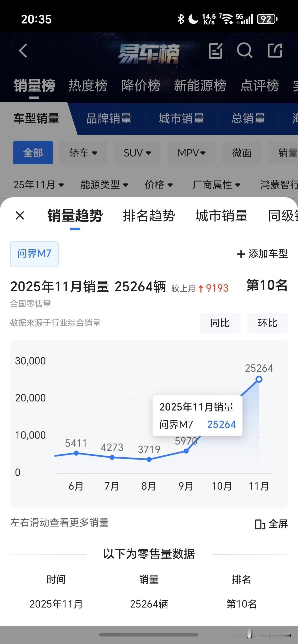Switch to 热度榜 tab
This screenshot has height=644, width=298.
click(88, 85)
